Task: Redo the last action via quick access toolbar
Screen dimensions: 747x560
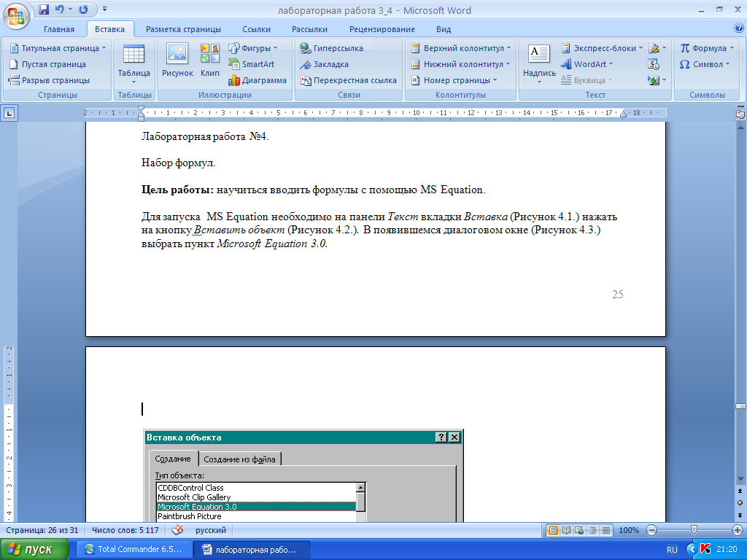Action: pos(83,9)
